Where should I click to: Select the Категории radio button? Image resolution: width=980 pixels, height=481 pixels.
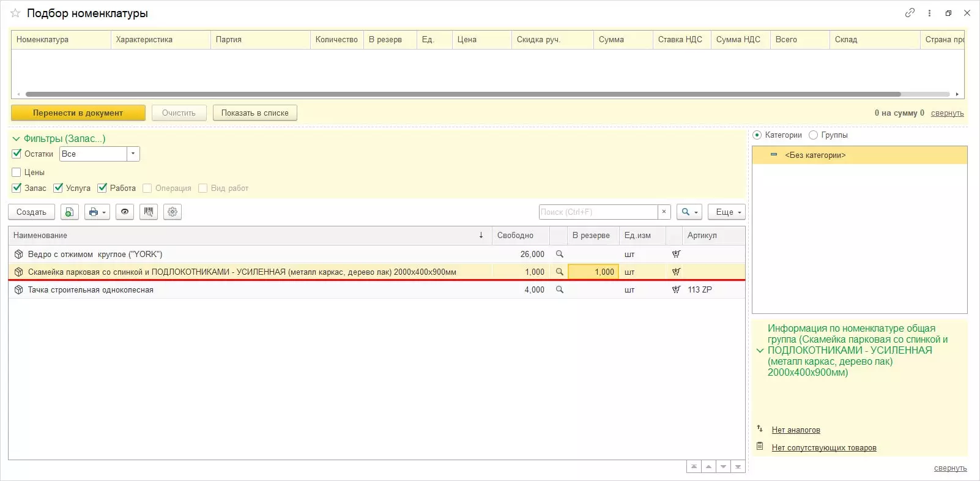[x=757, y=135]
